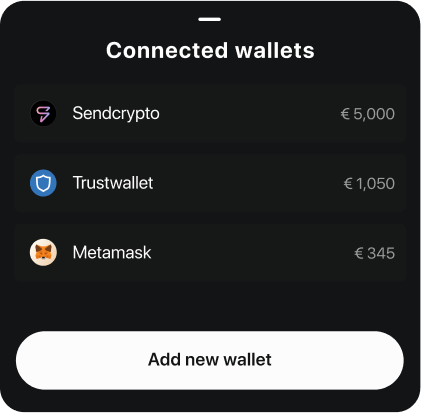Click the euro sign beside 345
421x413 pixels.
[359, 253]
